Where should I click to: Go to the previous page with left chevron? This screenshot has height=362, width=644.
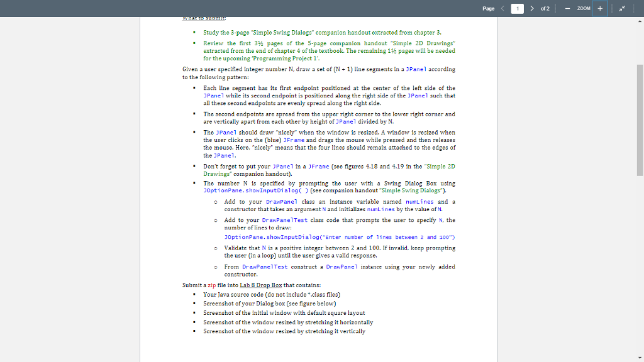coord(502,8)
